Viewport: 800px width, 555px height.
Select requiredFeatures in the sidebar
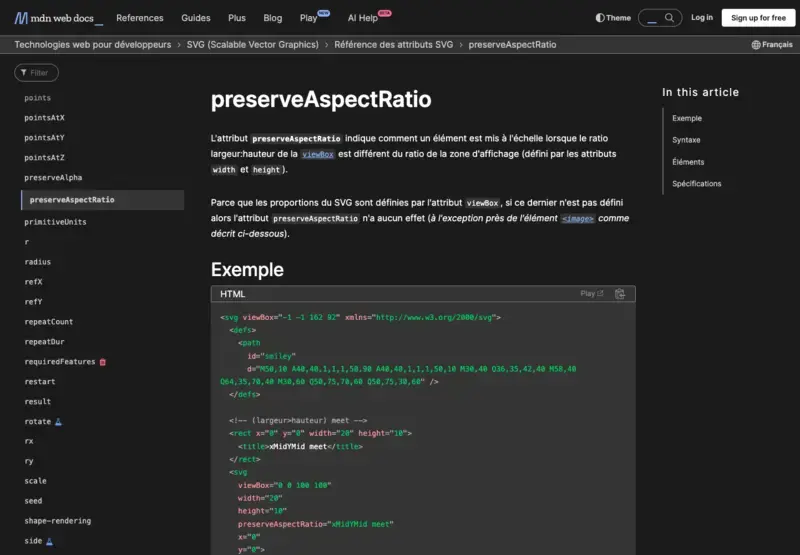pos(60,362)
